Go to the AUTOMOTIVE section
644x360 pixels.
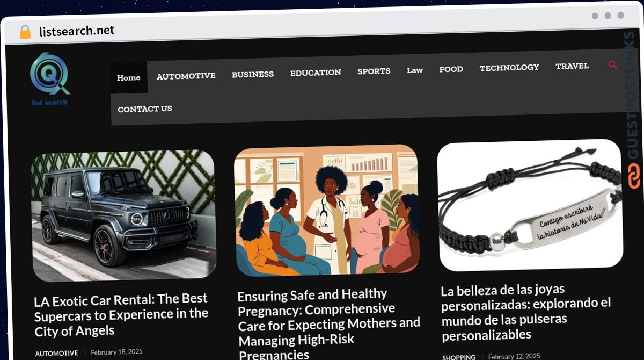[186, 76]
